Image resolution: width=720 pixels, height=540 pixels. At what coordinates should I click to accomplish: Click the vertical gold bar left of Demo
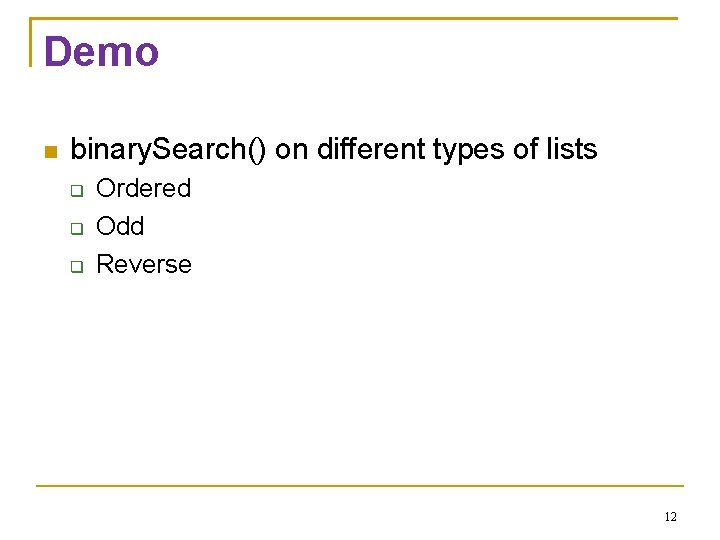click(30, 42)
